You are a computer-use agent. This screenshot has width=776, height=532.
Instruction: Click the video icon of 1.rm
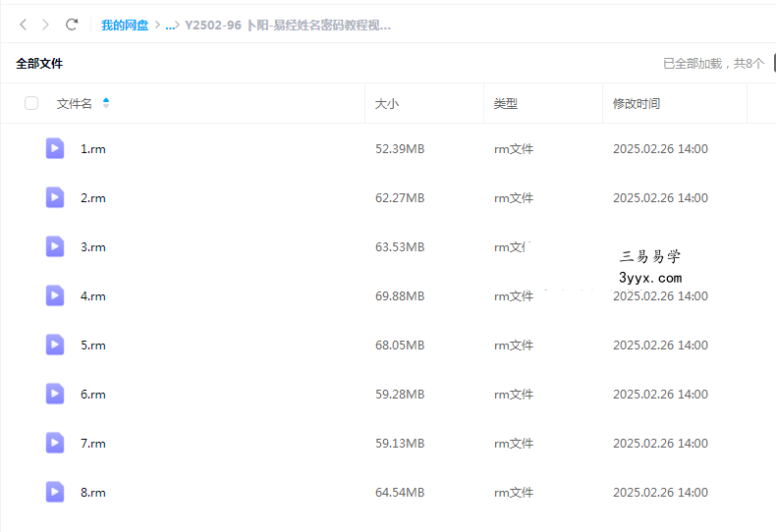55,148
